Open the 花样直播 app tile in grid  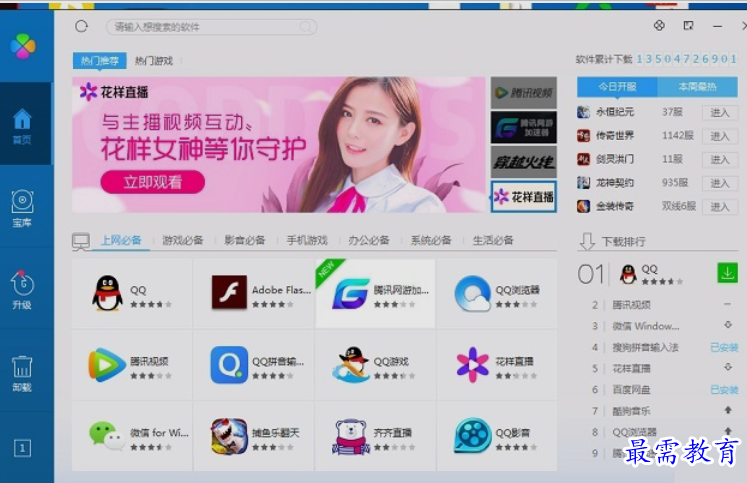(x=497, y=365)
